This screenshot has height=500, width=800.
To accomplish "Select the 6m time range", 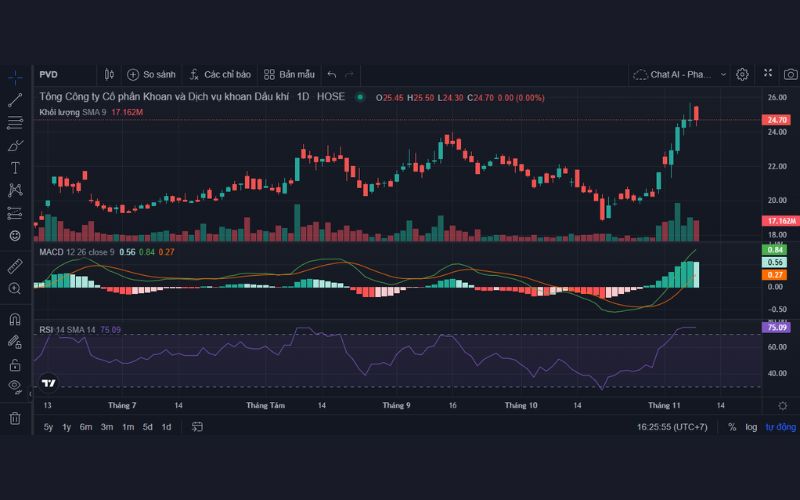I will (x=86, y=427).
